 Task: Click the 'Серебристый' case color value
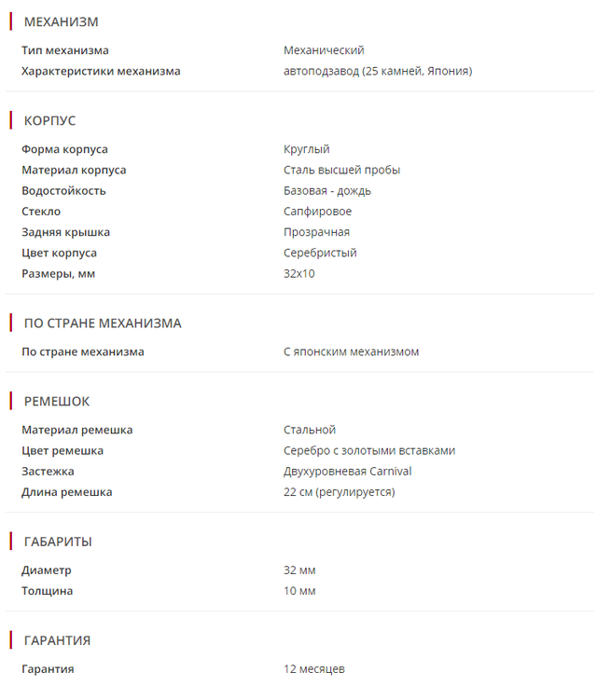[x=320, y=253]
